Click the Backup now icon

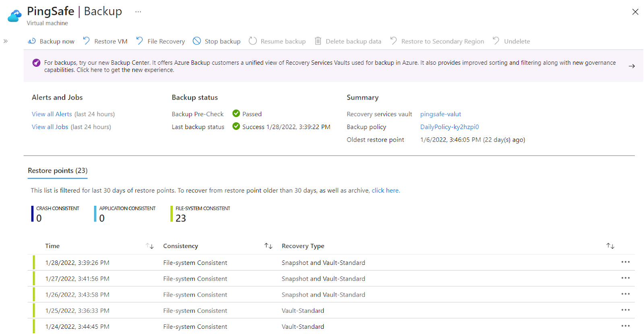(x=32, y=41)
